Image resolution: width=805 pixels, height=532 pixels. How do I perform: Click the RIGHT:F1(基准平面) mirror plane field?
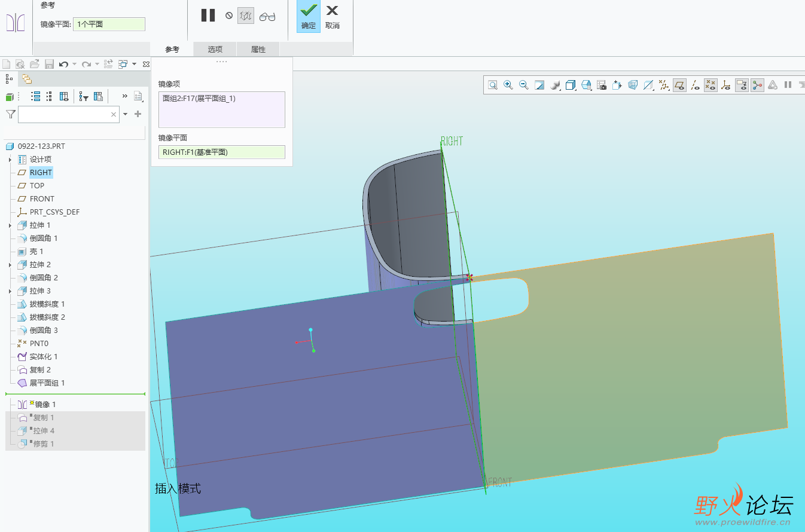click(222, 152)
